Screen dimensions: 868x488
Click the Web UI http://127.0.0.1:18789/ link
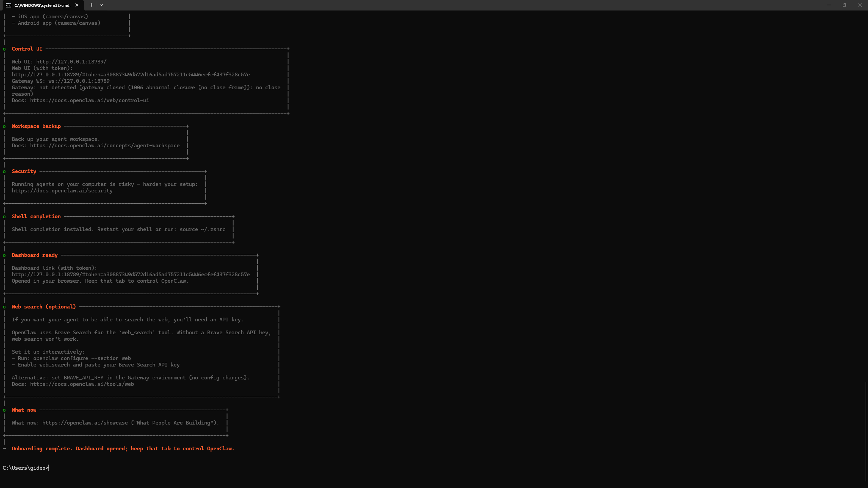coord(71,62)
